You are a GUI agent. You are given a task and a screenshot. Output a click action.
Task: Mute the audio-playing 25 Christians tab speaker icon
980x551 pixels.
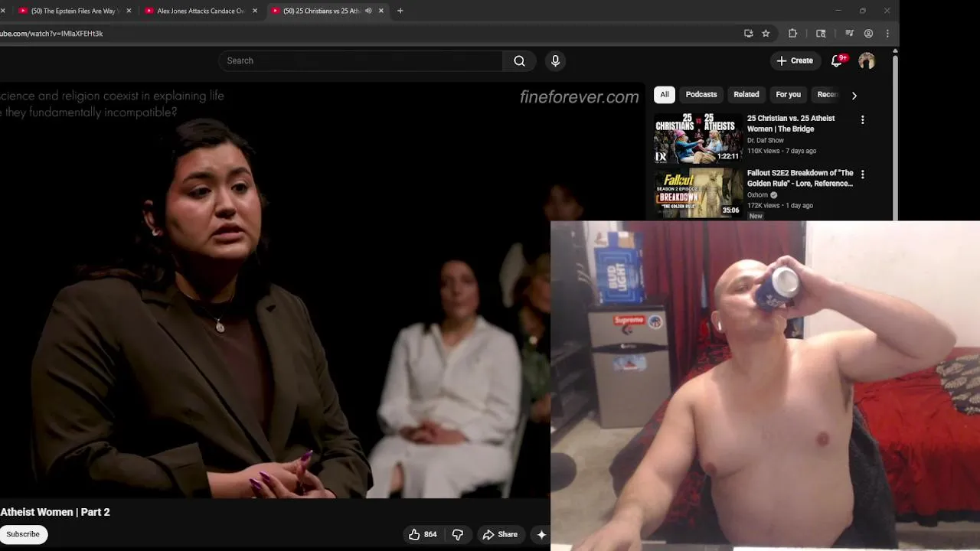[368, 11]
